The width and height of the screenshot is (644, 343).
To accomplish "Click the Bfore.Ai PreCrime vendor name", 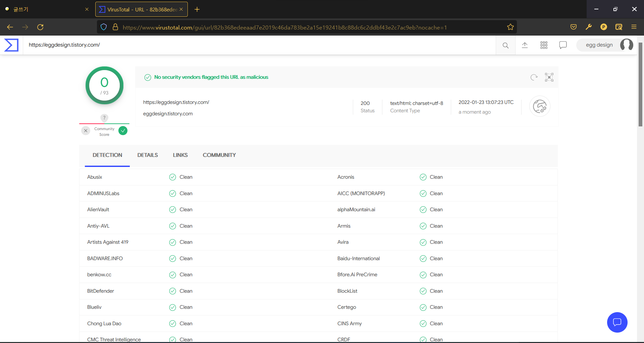I will 357,275.
